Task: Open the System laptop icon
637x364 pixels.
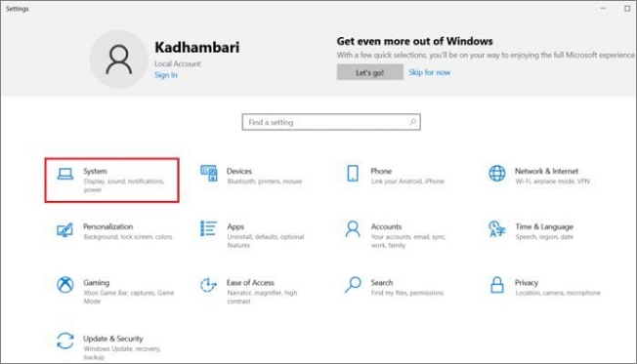Action: tap(65, 174)
